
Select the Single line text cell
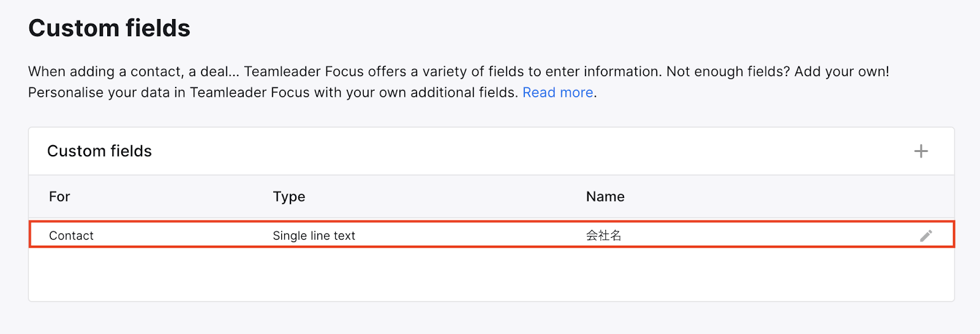pyautogui.click(x=314, y=236)
